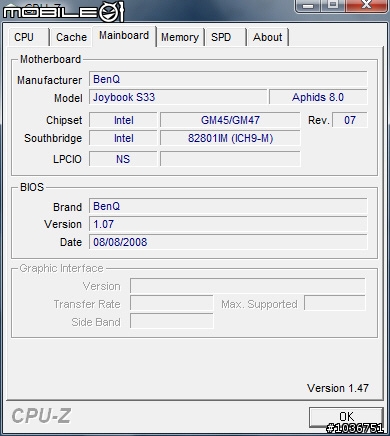Viewport: 390px width, 436px height.
Task: Select the Joybook S33 model field
Action: [x=178, y=97]
